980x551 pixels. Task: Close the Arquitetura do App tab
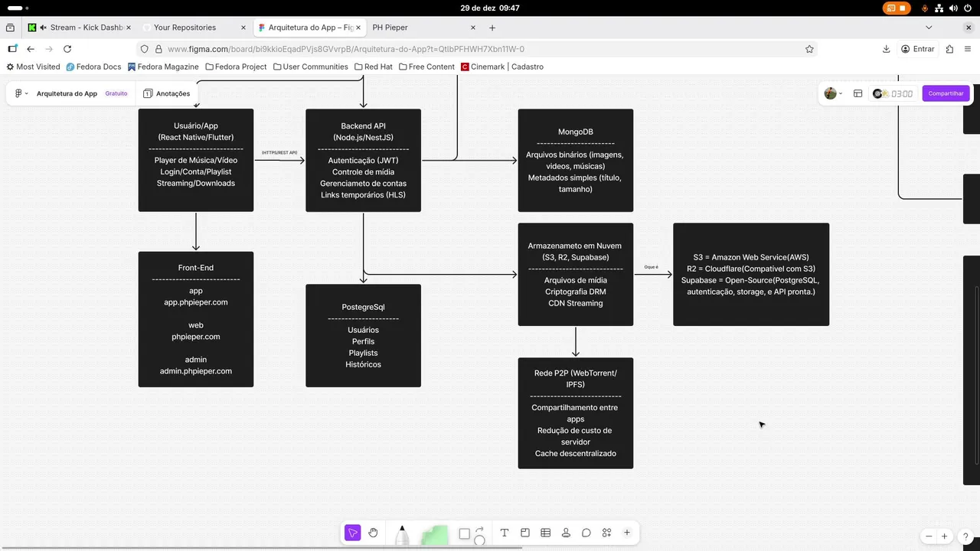[358, 28]
